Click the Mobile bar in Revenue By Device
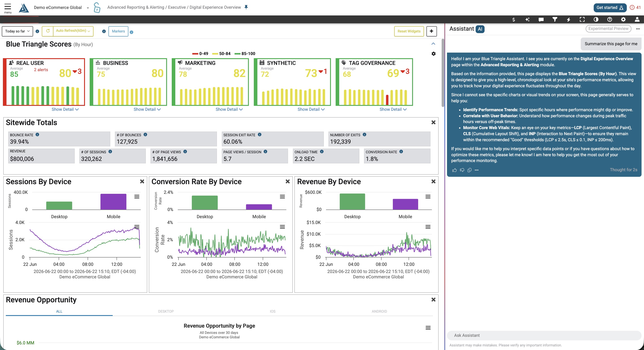Screen dimensions: 644x350 (405, 204)
